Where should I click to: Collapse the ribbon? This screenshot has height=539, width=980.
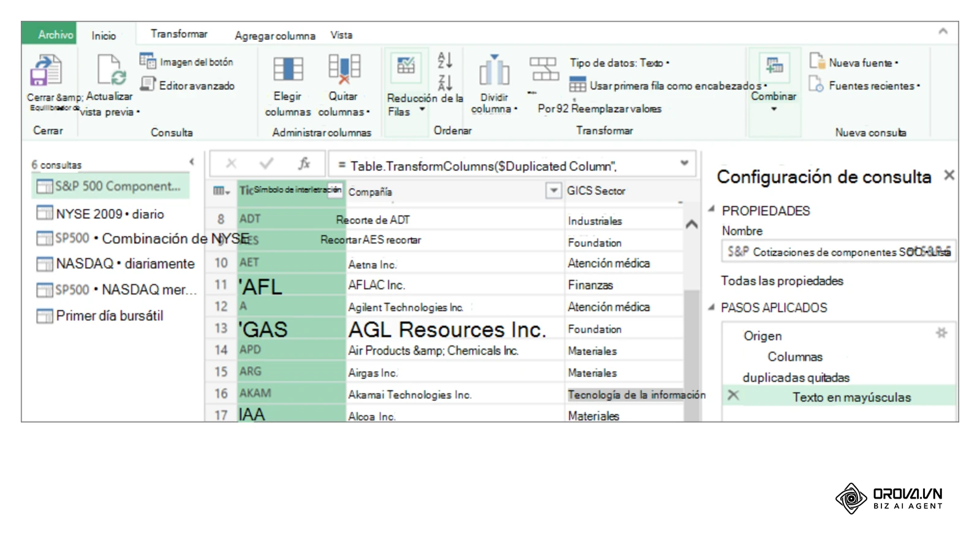943,31
